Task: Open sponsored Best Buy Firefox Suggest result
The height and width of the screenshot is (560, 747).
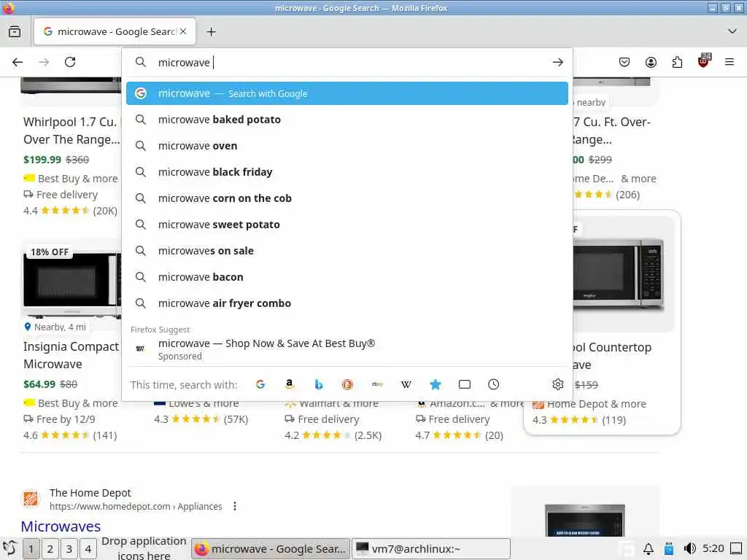Action: 347,349
